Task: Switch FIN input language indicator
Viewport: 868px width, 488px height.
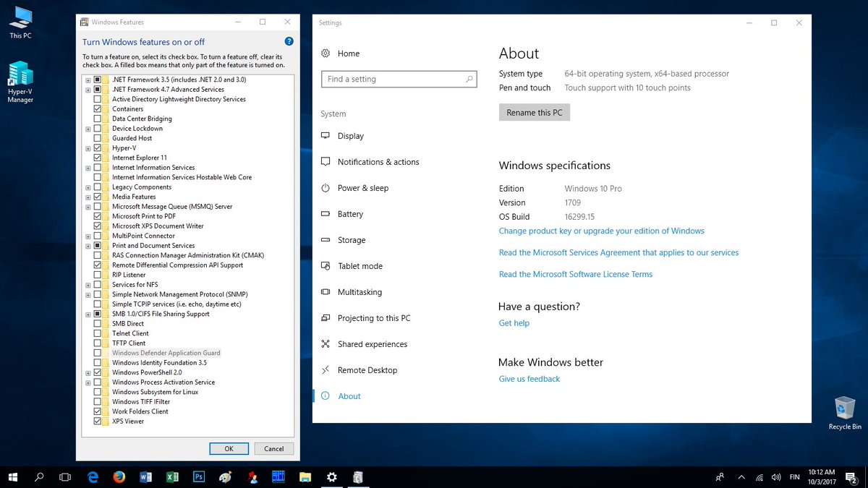Action: 795,477
